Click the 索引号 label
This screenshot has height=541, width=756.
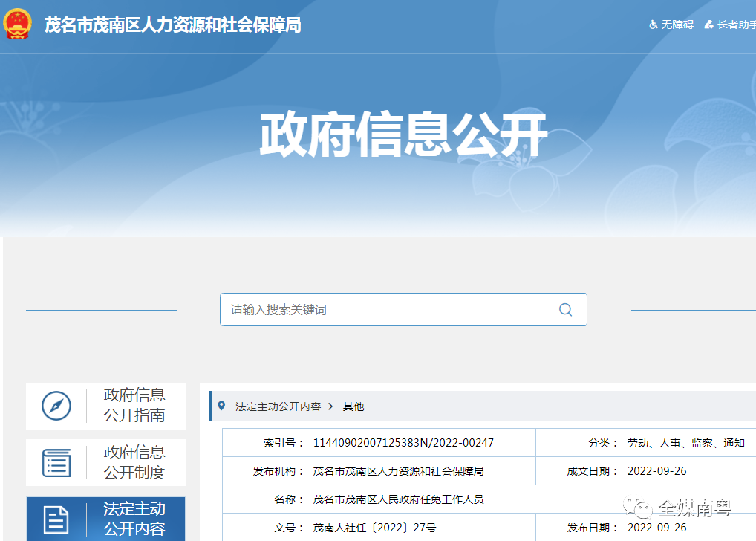click(x=284, y=443)
